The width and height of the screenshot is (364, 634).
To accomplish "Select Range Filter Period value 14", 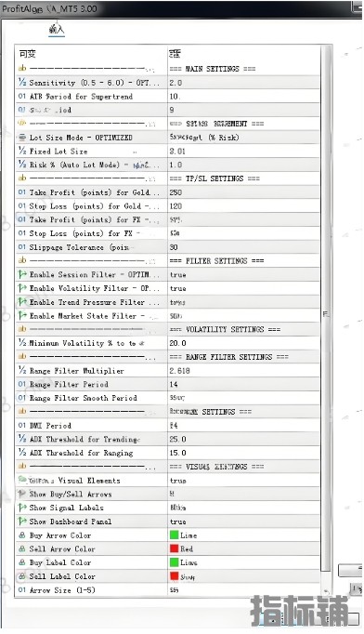I will pos(174,385).
